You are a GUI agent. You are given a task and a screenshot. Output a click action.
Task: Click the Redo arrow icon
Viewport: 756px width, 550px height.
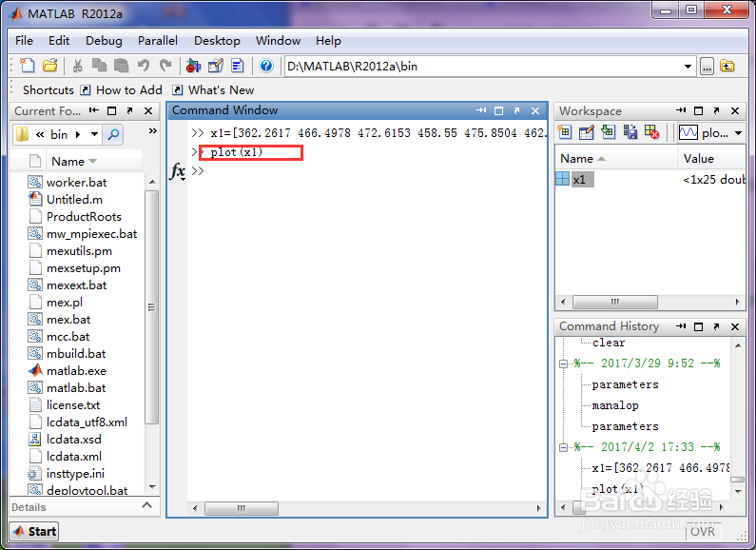[x=165, y=66]
